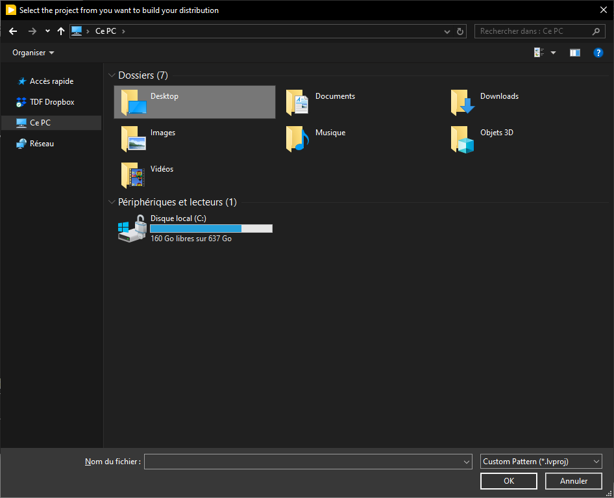Select Ce PC in the sidebar
614x498 pixels.
coord(51,123)
